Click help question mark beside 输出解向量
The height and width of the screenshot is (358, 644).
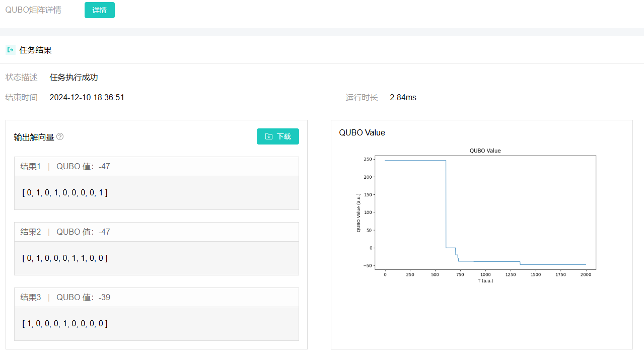[x=60, y=136]
